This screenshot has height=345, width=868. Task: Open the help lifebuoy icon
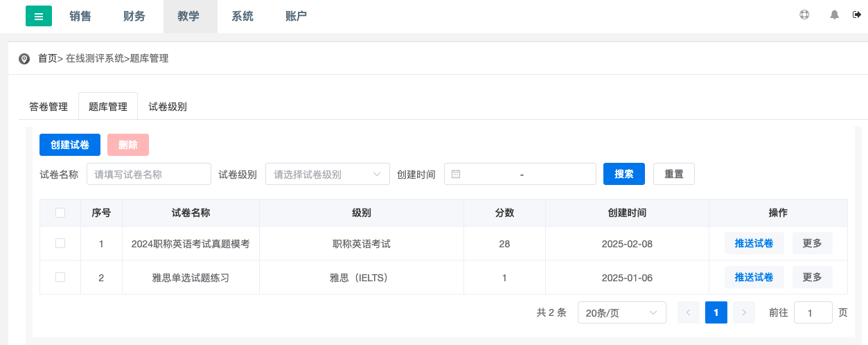pyautogui.click(x=804, y=15)
